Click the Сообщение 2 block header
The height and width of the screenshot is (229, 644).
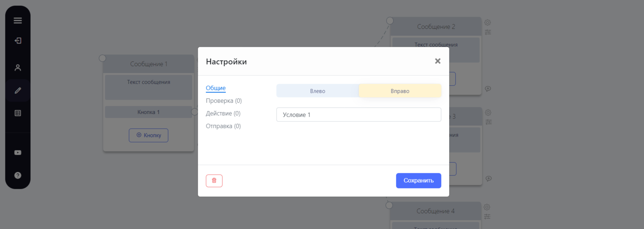[x=436, y=26]
